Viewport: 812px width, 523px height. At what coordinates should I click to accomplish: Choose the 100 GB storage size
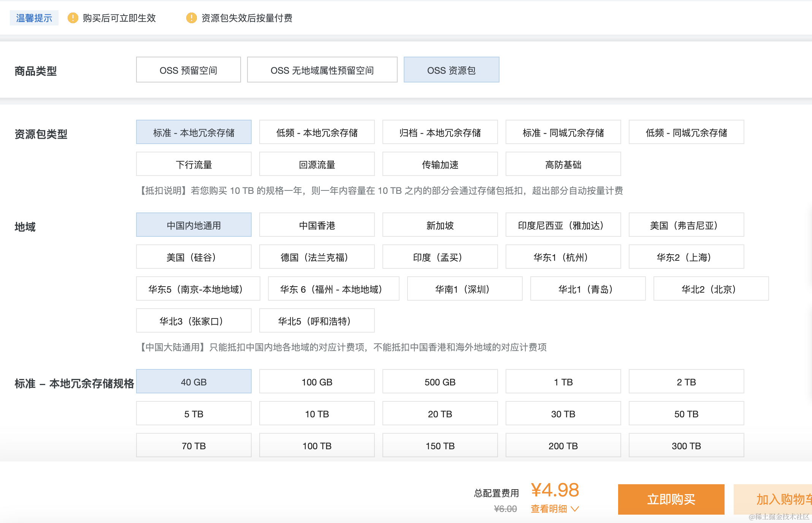click(x=317, y=382)
